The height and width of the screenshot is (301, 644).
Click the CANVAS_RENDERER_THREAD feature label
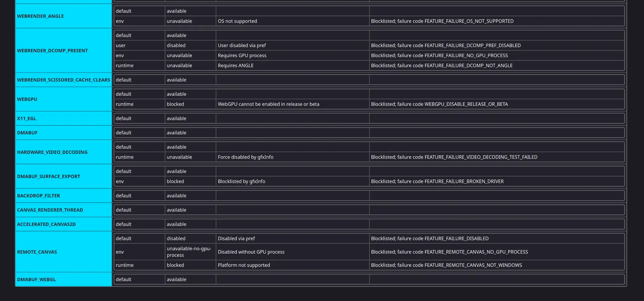(50, 210)
